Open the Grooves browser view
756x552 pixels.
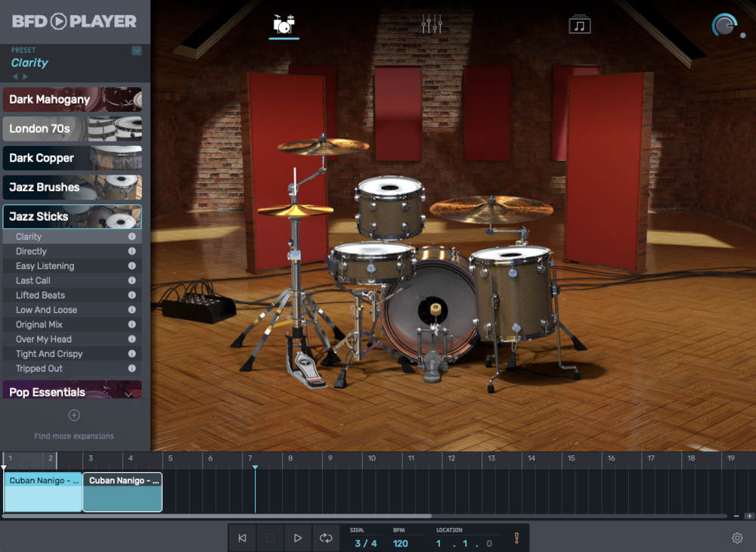[580, 23]
